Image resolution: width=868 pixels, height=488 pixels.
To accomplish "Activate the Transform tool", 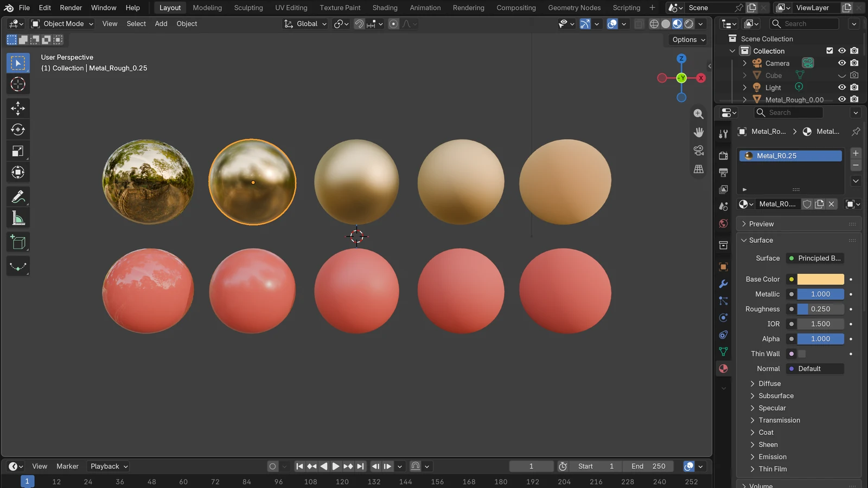I will [x=18, y=172].
